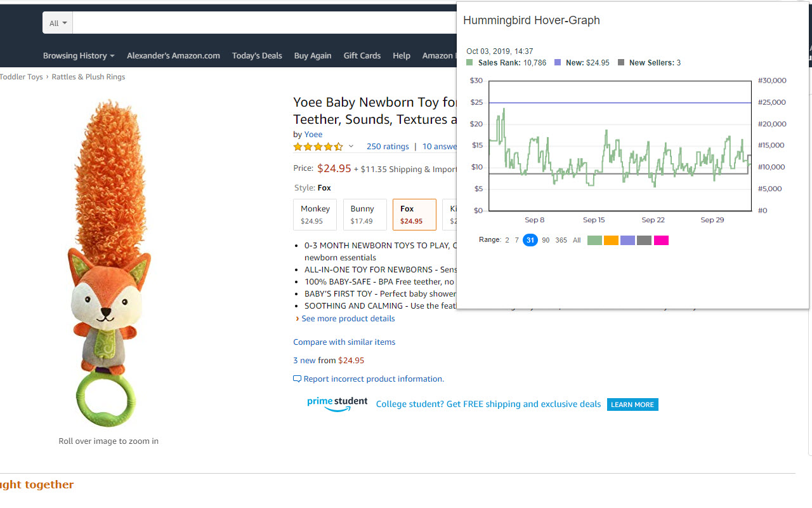Select the 90-day range option
Screen dimensions: 812x508
pyautogui.click(x=546, y=240)
